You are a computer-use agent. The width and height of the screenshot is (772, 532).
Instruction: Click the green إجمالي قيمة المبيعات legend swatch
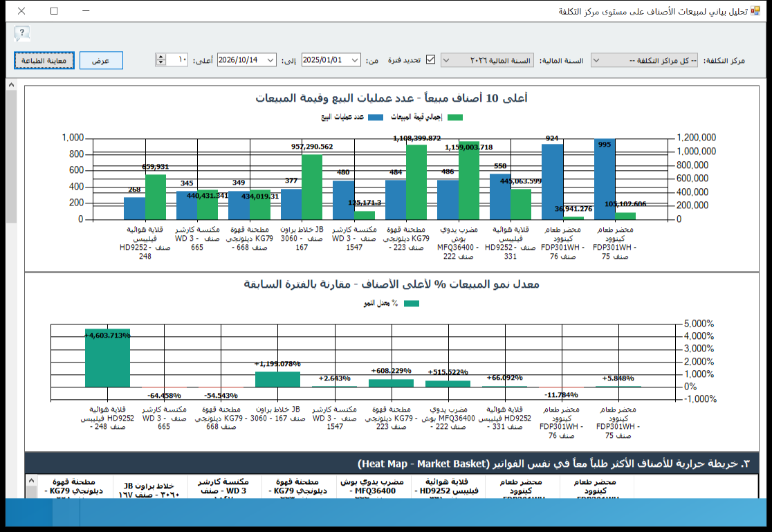pos(455,117)
